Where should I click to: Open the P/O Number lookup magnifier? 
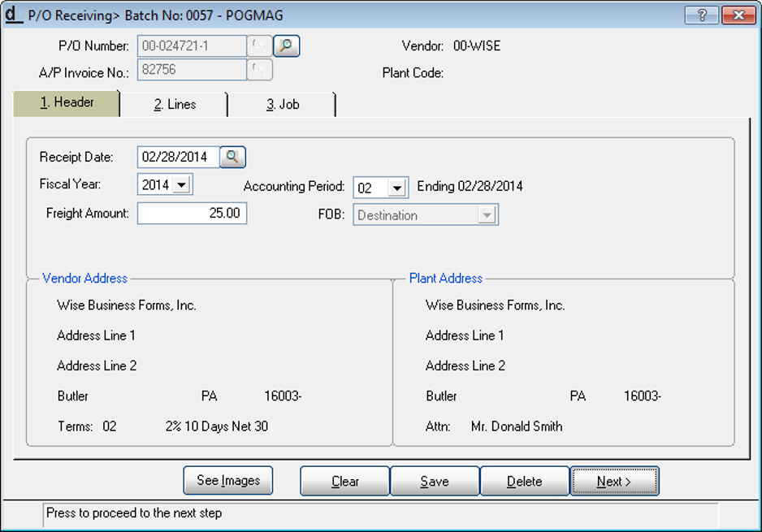point(286,46)
